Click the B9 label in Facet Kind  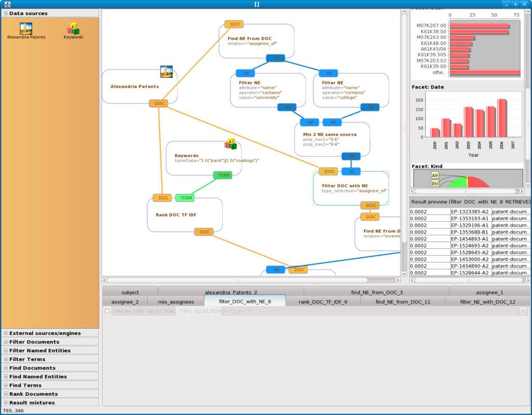pos(435,183)
